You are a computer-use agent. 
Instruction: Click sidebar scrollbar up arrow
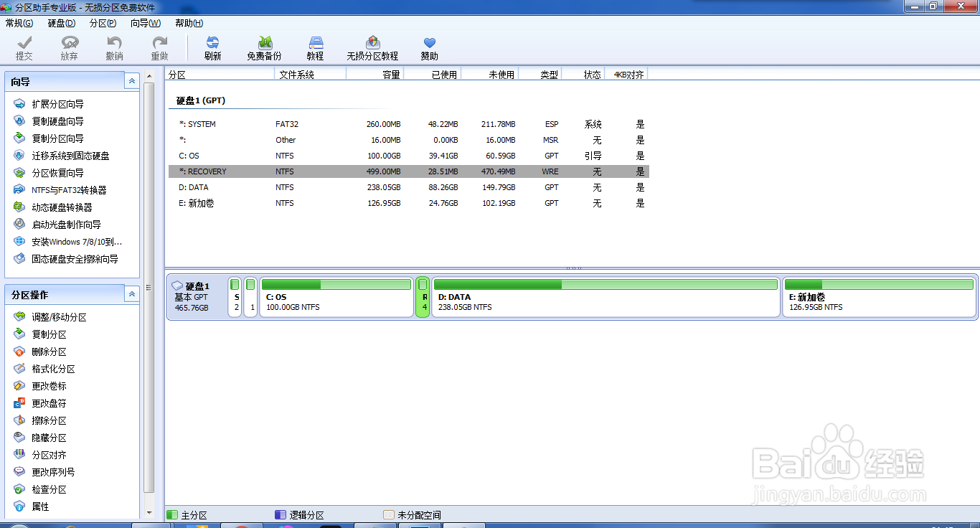click(149, 75)
